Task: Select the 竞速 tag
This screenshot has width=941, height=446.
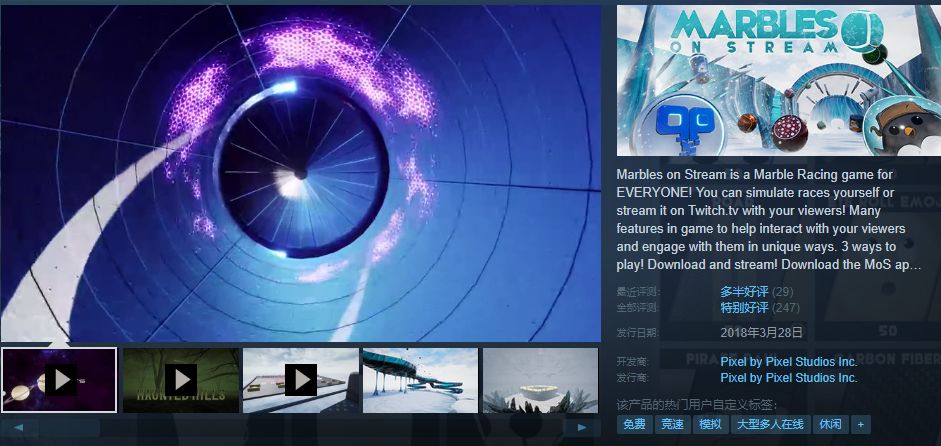Action: tap(672, 424)
